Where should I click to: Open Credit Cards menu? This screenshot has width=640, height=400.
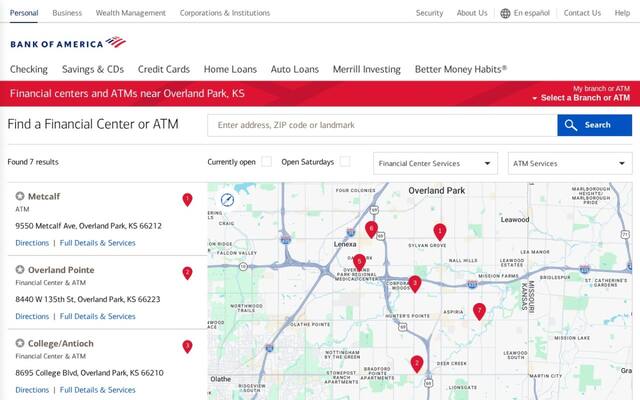tap(164, 69)
